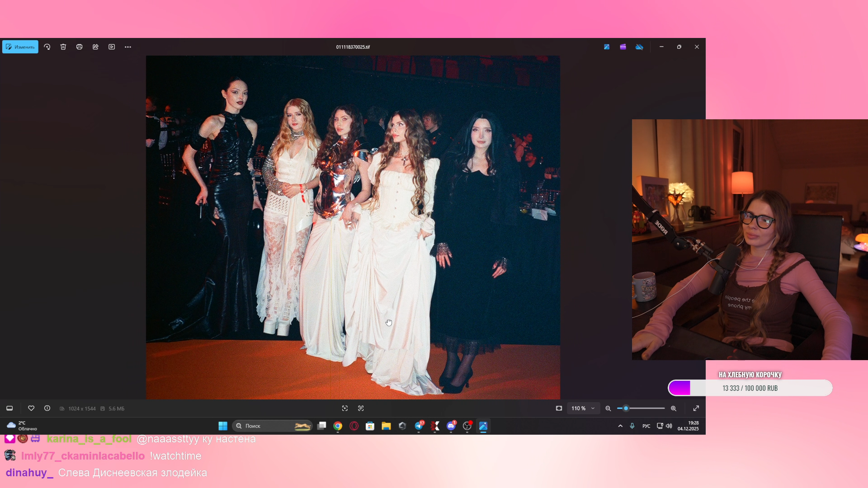The width and height of the screenshot is (868, 488).
Task: Rotate the image with rotate icon
Action: click(47, 47)
